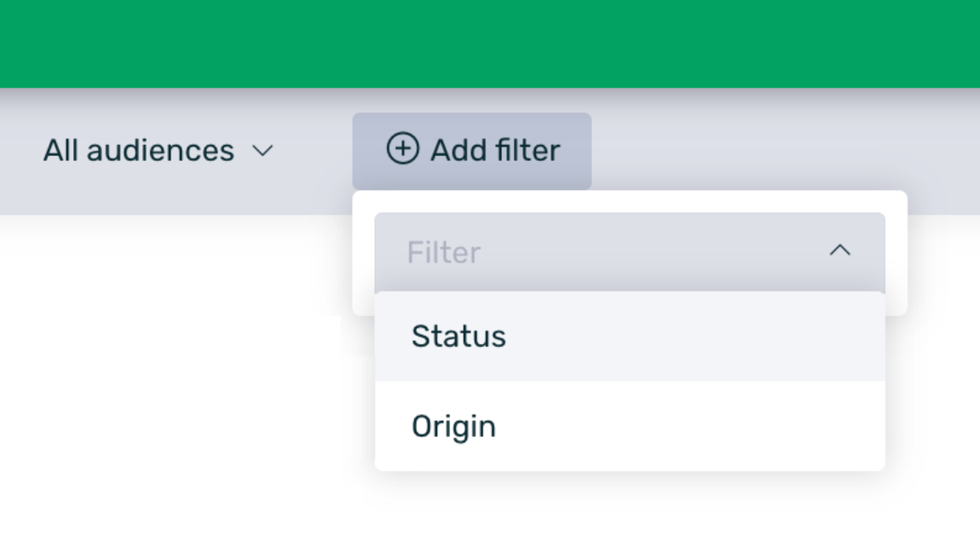Select Status from the filter list
The width and height of the screenshot is (980, 547).
point(458,337)
